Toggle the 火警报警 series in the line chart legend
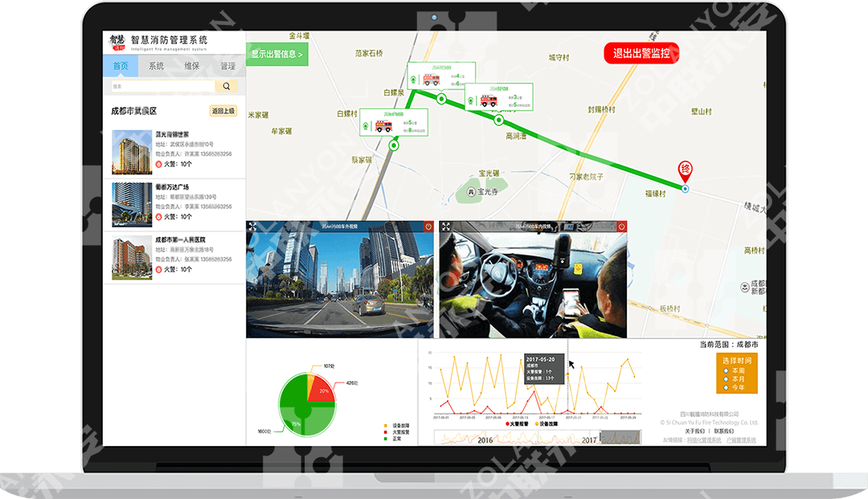 click(x=517, y=424)
